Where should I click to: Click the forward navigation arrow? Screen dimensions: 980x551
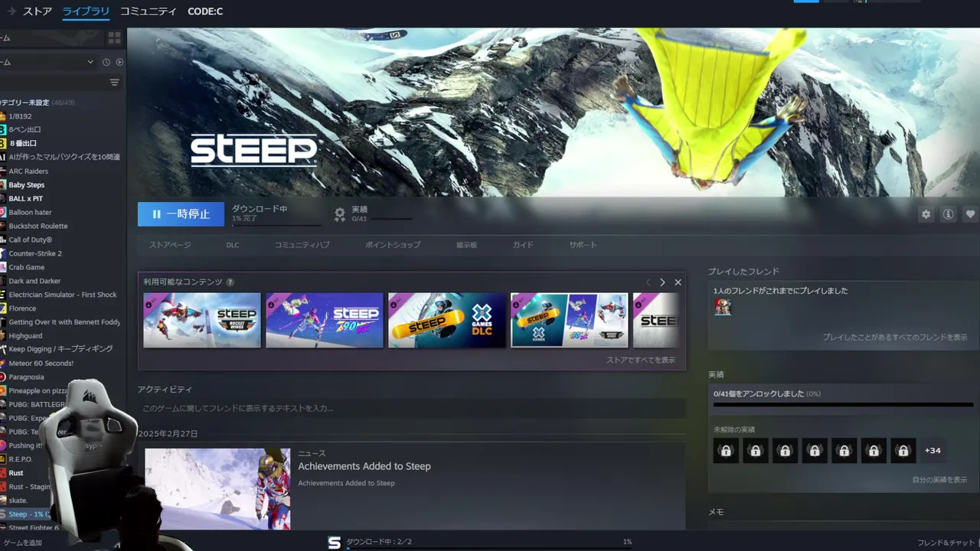click(11, 11)
